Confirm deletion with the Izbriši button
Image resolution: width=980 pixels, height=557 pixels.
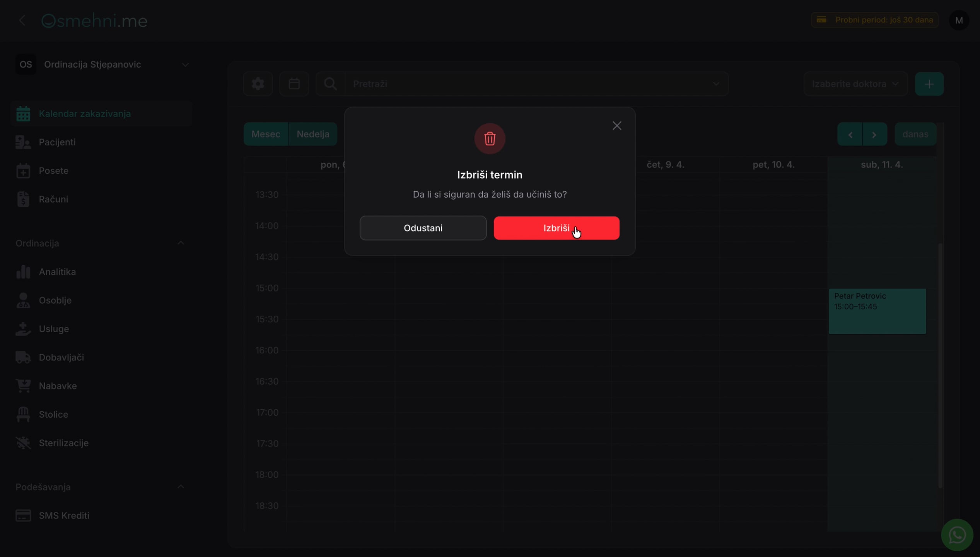pos(556,228)
